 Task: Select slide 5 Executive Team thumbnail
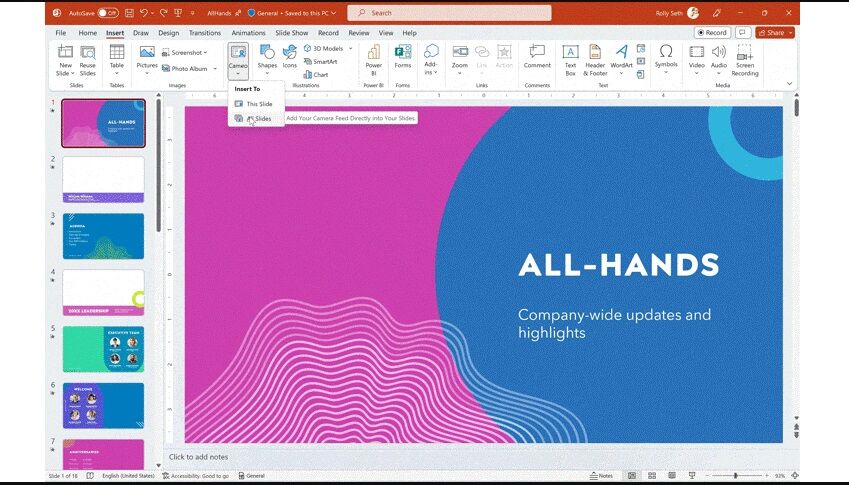(103, 349)
